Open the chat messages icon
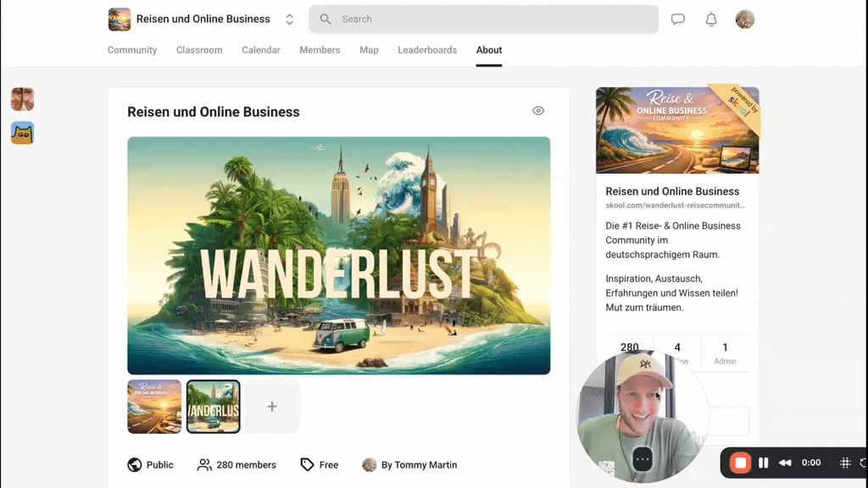The width and height of the screenshot is (868, 488). [x=677, y=19]
